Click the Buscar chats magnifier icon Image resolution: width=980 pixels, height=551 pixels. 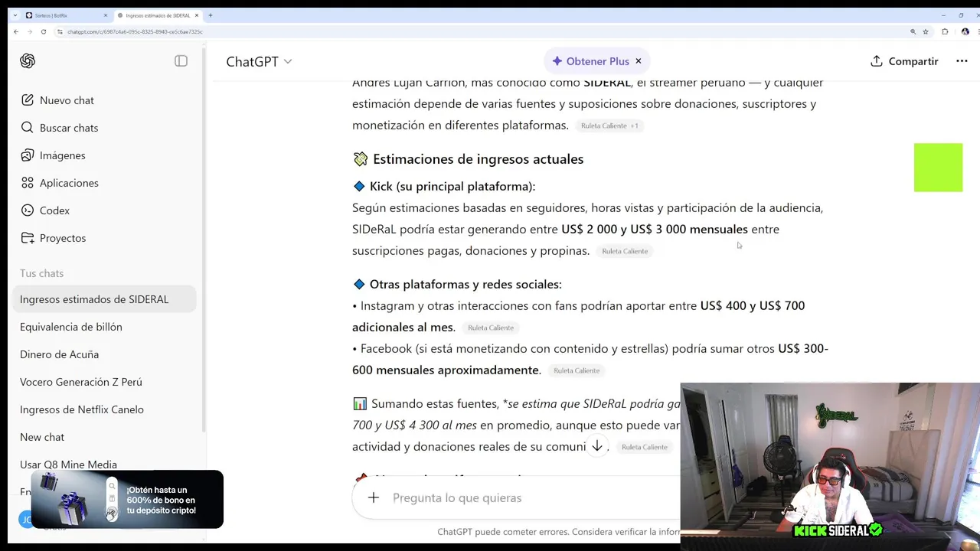click(x=28, y=128)
